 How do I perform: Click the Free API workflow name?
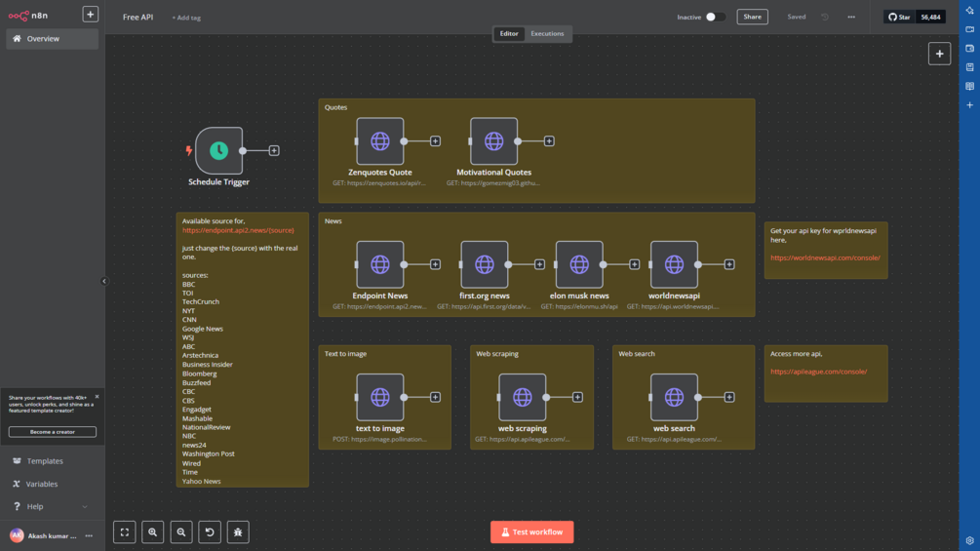(138, 18)
